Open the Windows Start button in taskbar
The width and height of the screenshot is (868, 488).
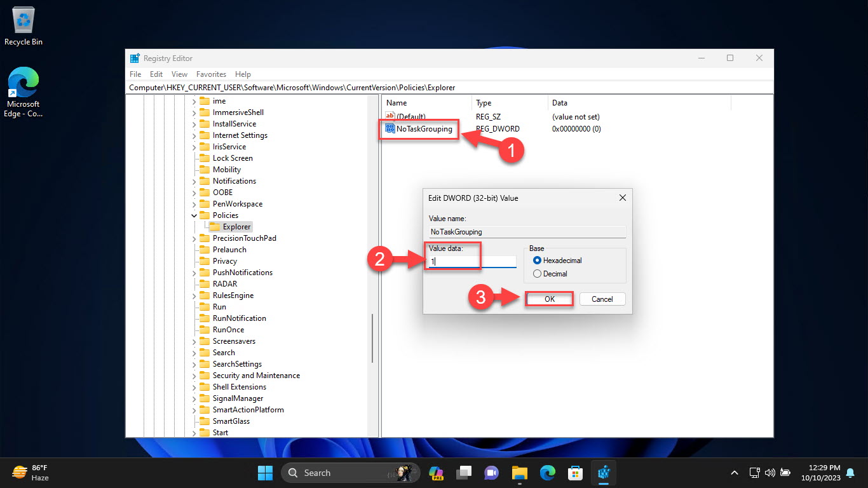[x=265, y=473]
